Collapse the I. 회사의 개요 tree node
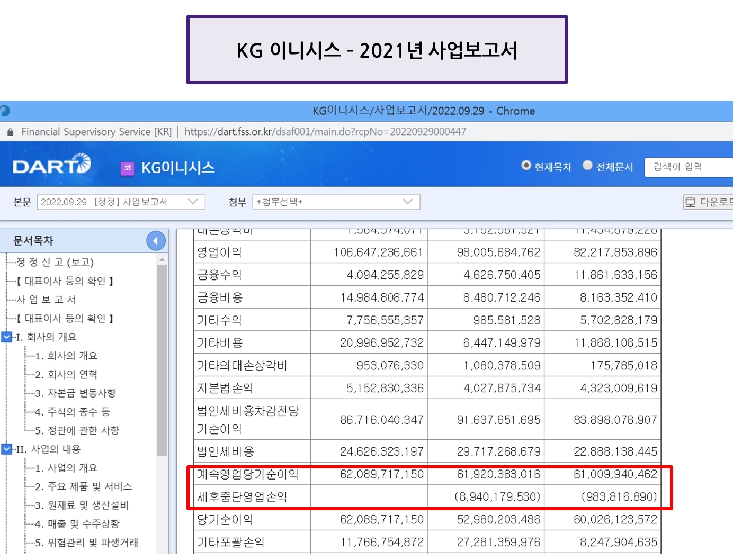Viewport: 733px width, 560px height. pos(7,337)
